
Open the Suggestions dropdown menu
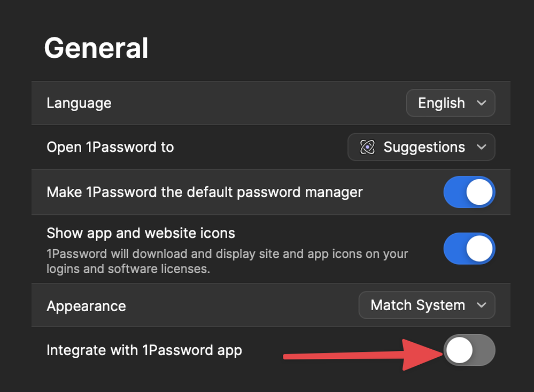click(x=421, y=147)
